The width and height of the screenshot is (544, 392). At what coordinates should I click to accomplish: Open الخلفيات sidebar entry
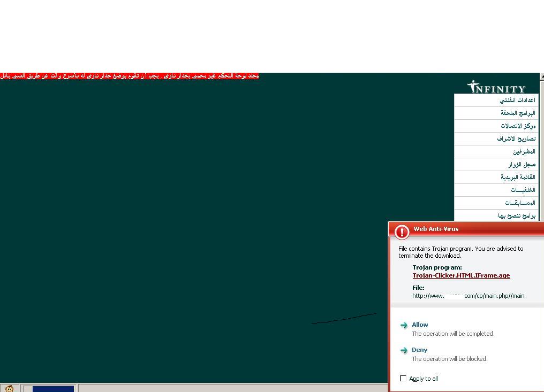[523, 190]
